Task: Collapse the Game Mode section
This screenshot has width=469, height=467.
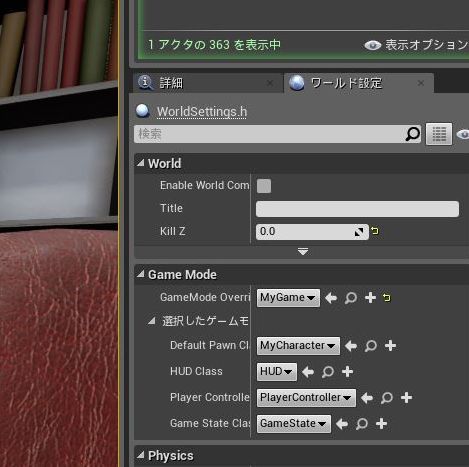Action: [141, 274]
